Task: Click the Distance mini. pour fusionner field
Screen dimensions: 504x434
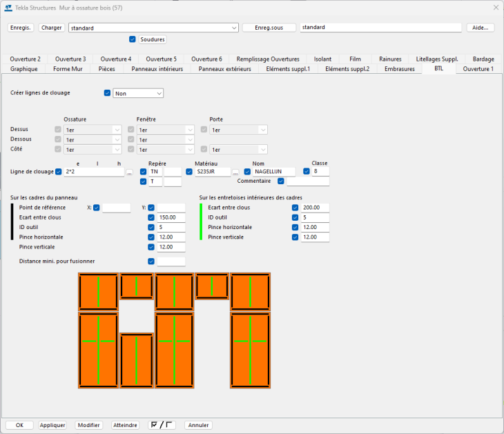Action: (x=171, y=262)
